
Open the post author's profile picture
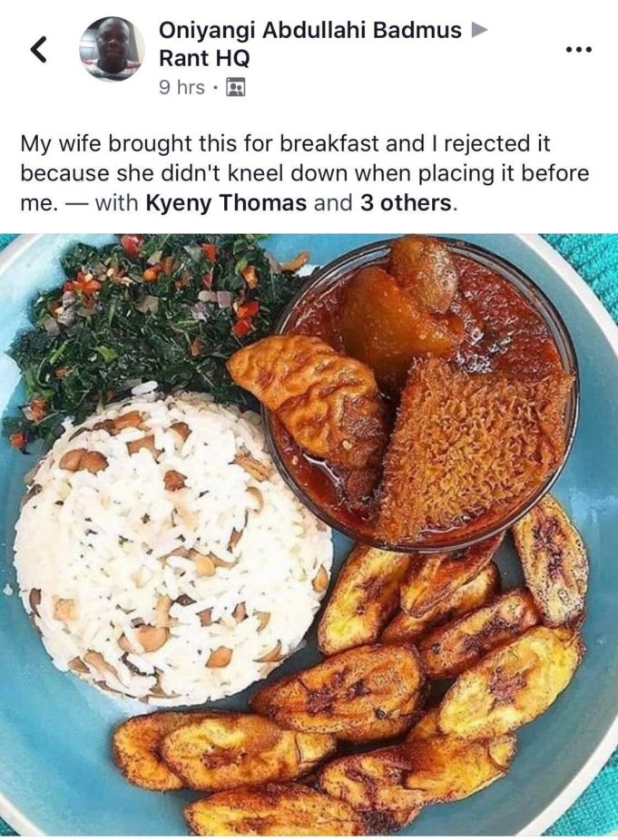(112, 49)
